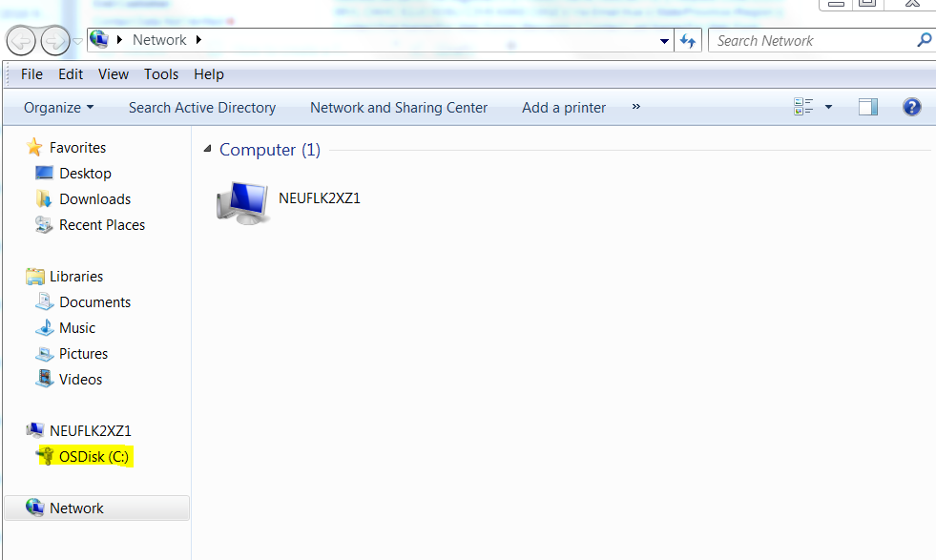Click the Network globe icon in sidebar
This screenshot has width=936, height=560.
point(34,508)
